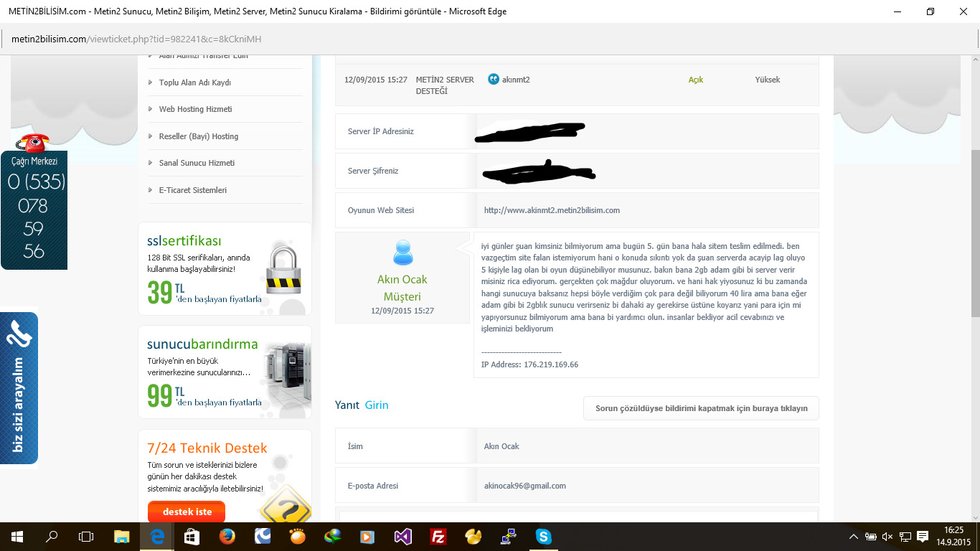This screenshot has height=551, width=980.
Task: Click the sunucu barındırma banner title
Action: coord(202,344)
